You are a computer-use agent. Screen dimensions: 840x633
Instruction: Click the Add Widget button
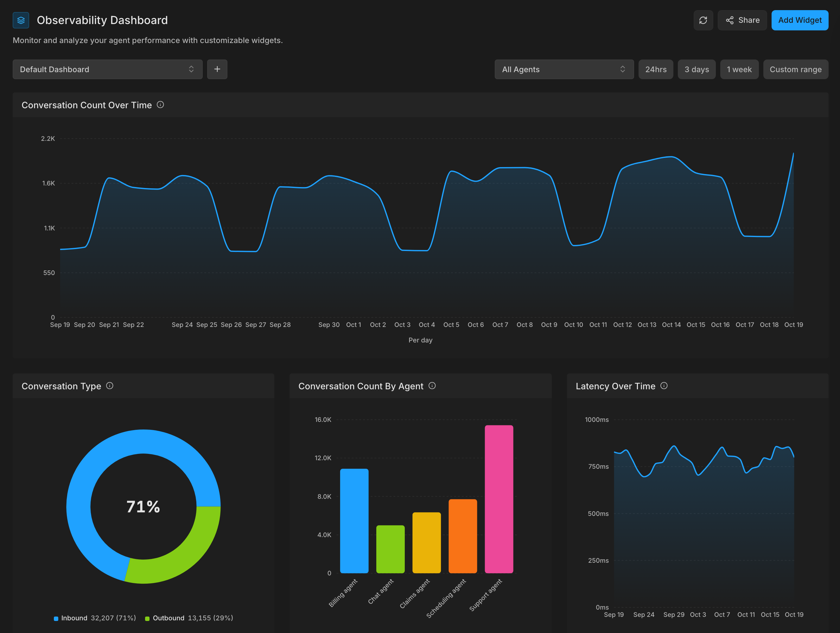[800, 20]
